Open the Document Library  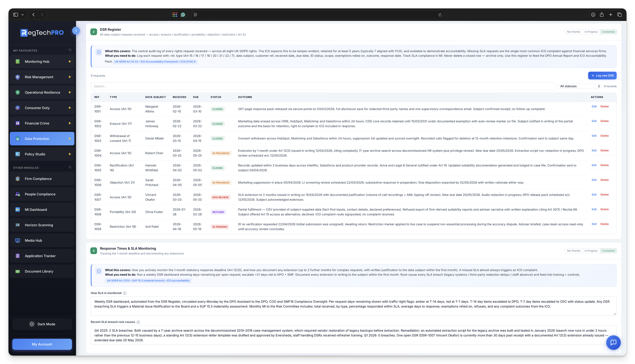click(x=42, y=271)
